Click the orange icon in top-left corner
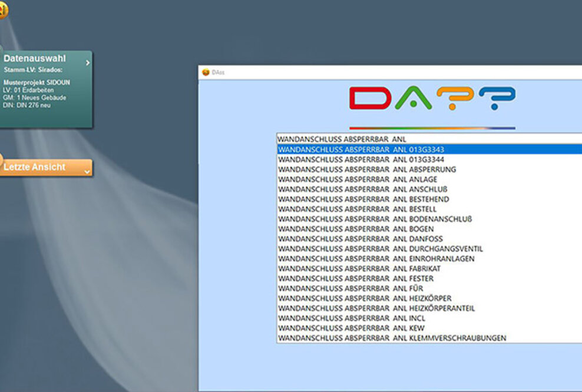This screenshot has height=392, width=582. coord(2,8)
